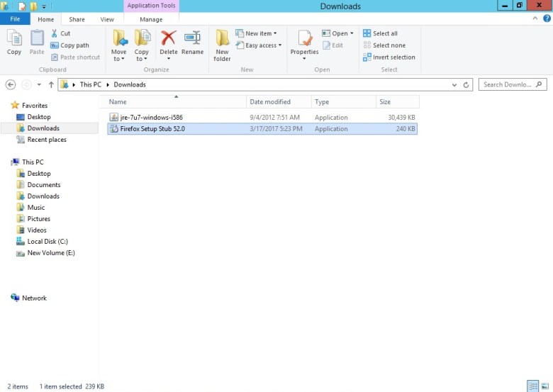Viewport: 553px width, 392px height.
Task: Switch to large icons view in status bar
Action: (x=544, y=386)
